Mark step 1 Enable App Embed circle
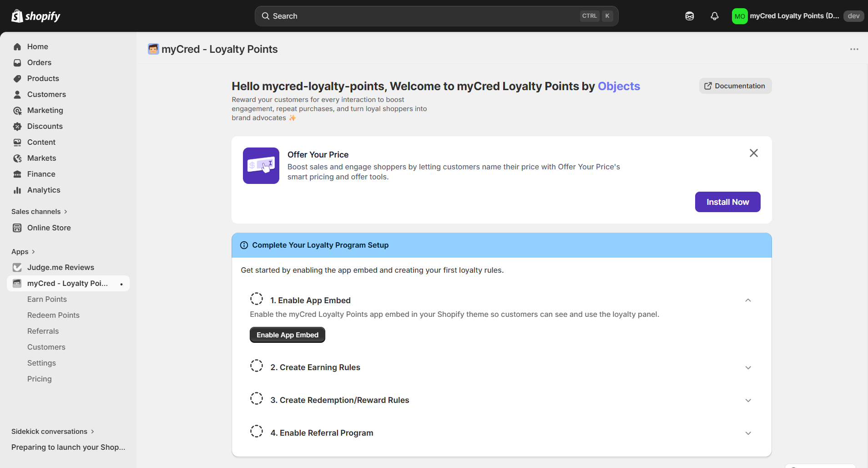 click(x=257, y=299)
